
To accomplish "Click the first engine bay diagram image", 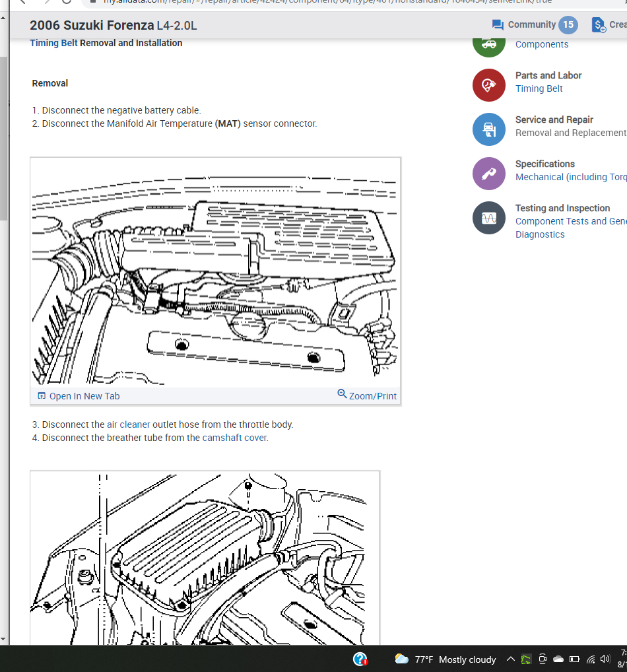I will [x=215, y=273].
